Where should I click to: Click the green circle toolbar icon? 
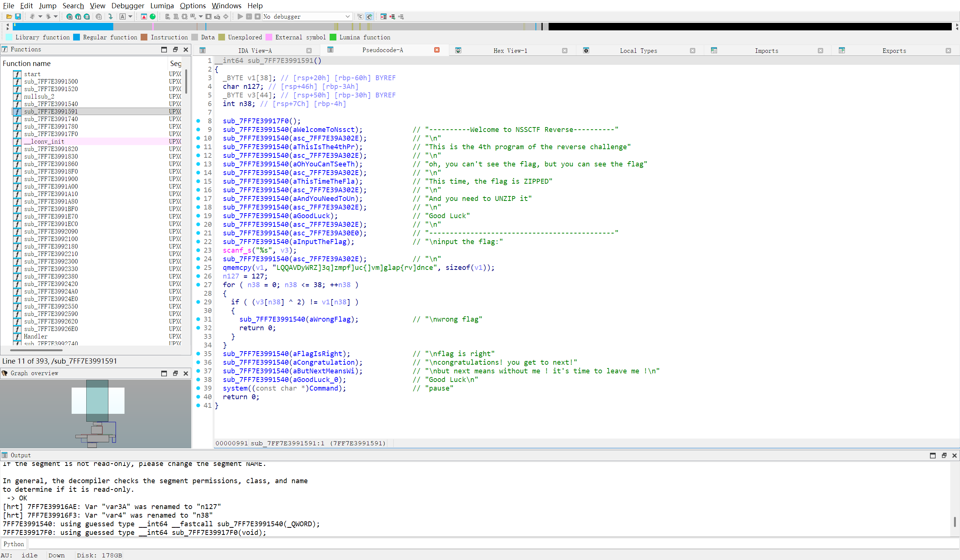point(153,16)
